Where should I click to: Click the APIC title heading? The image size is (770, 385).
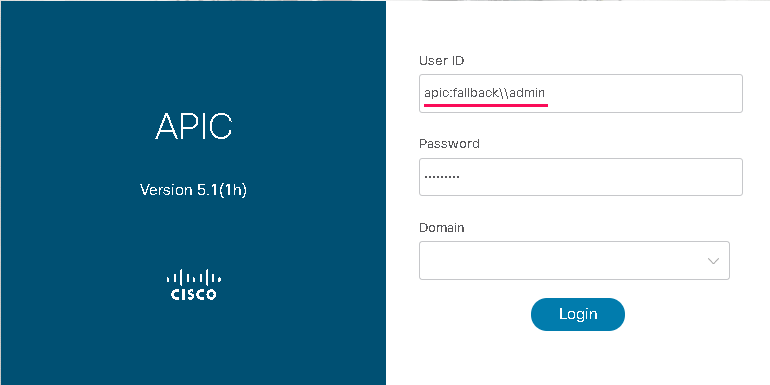coord(193,126)
